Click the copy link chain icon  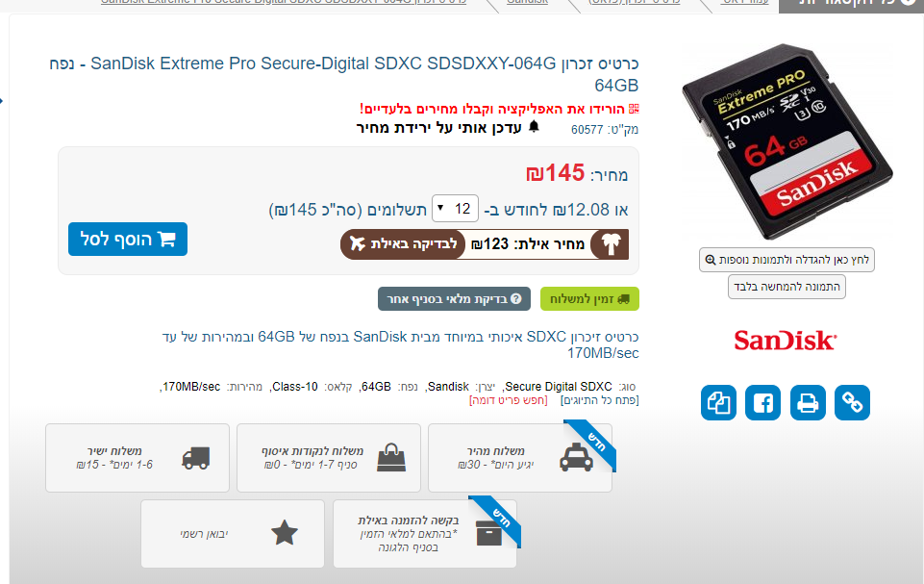pos(852,403)
